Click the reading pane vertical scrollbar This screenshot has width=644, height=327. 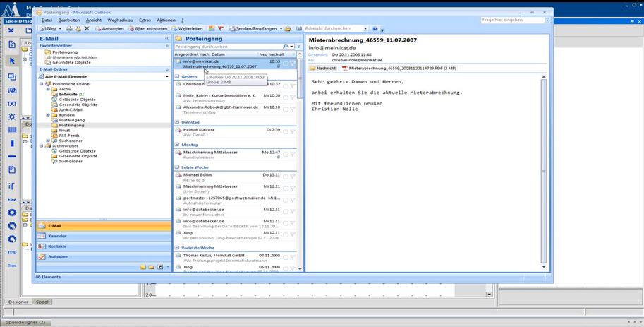[x=543, y=170]
